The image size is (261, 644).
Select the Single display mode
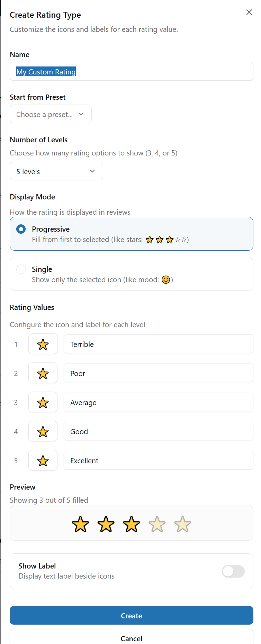(x=21, y=269)
